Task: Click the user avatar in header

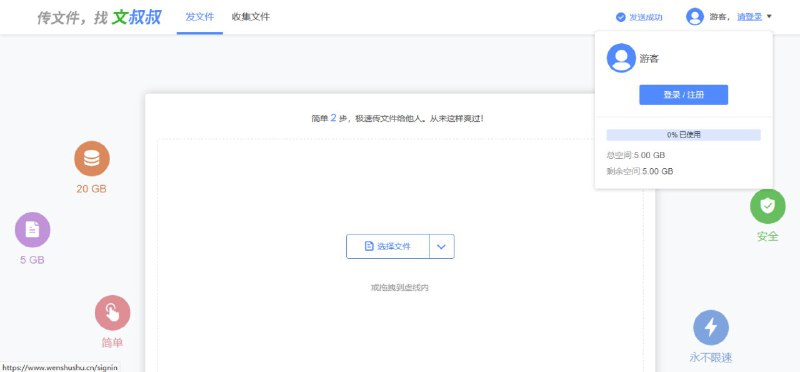Action: coord(695,16)
